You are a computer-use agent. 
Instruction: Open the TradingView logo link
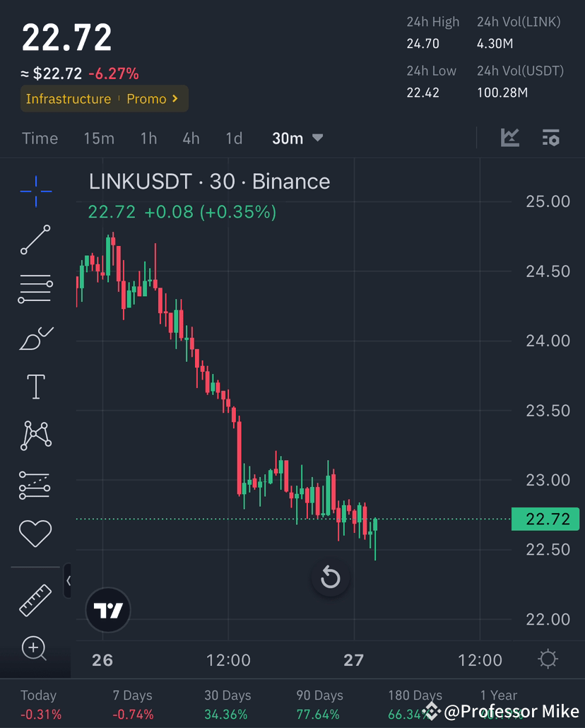pyautogui.click(x=107, y=609)
